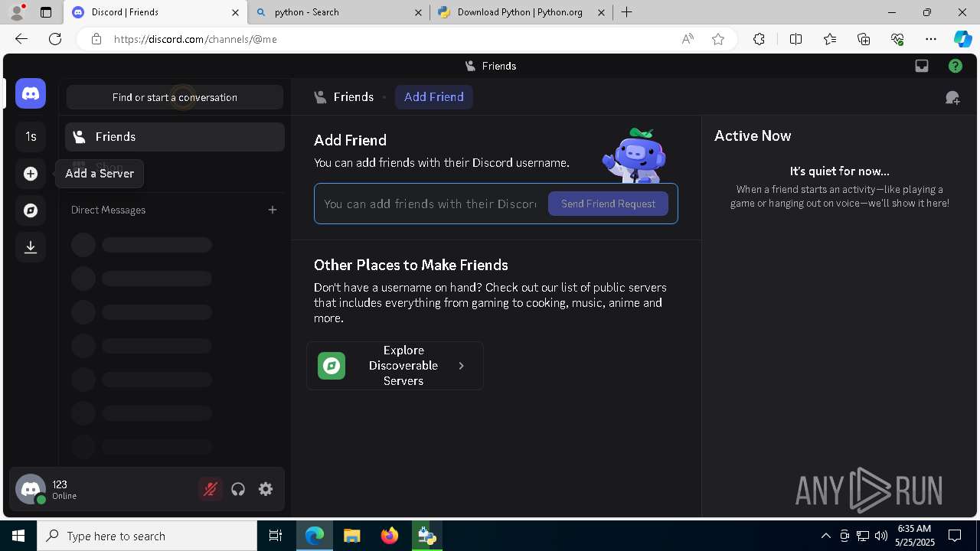Click the Direct Messages heading
980x551 pixels.
[x=108, y=210]
